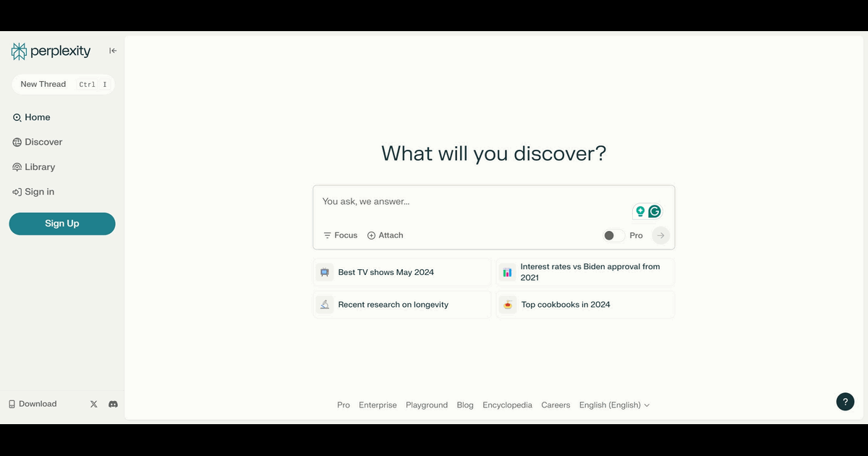Click the chart icon beside Interest rates
Viewport: 868px width, 456px height.
tap(507, 272)
